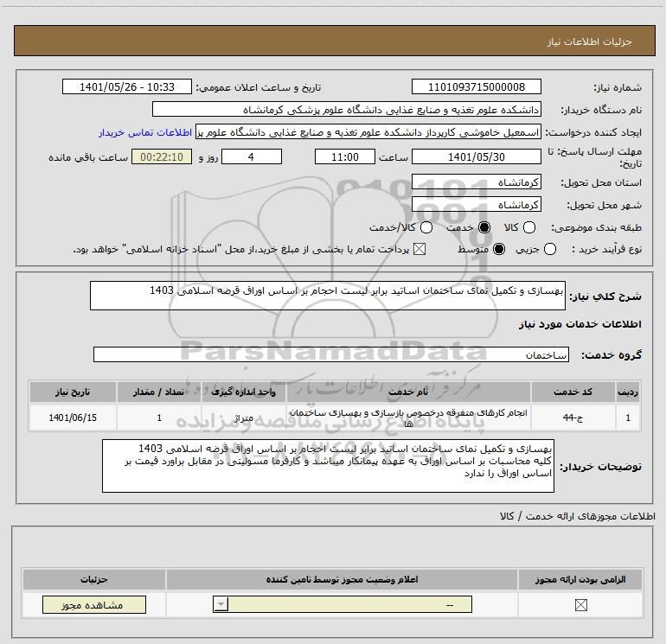Click the جزئیات column header
The image size is (666, 644).
pyautogui.click(x=94, y=579)
